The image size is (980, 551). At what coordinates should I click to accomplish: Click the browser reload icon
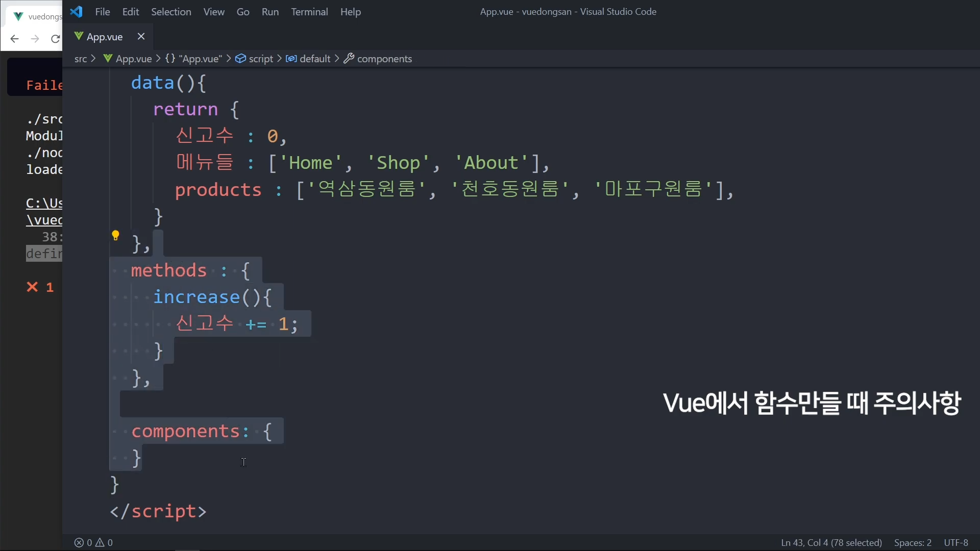pyautogui.click(x=55, y=39)
